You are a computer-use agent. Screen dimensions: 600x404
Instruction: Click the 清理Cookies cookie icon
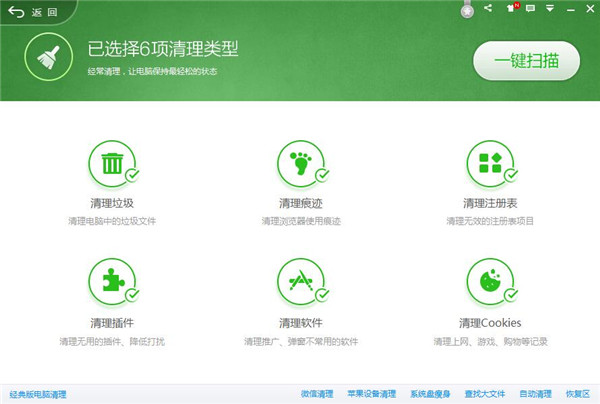488,280
